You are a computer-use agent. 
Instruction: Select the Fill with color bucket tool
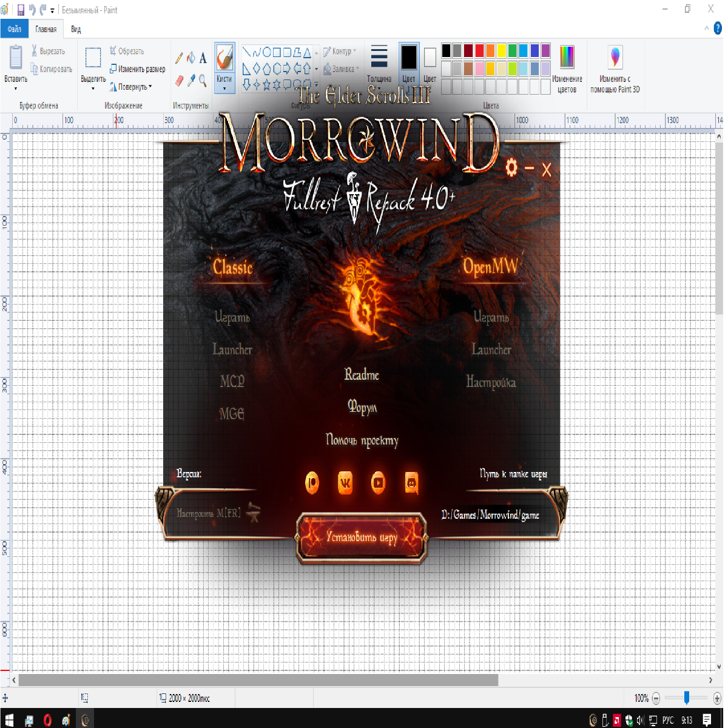pyautogui.click(x=191, y=58)
